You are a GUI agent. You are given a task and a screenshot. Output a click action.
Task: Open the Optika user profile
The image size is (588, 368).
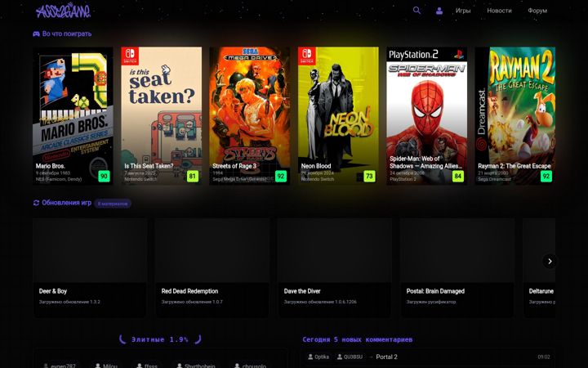click(318, 357)
